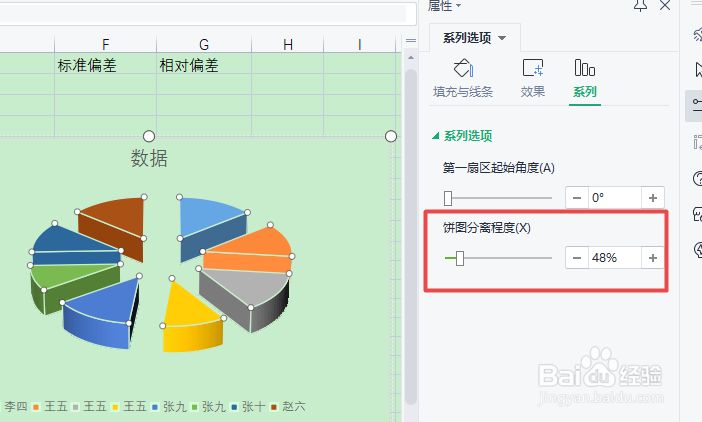Open the 效果 effects tab

pyautogui.click(x=533, y=78)
